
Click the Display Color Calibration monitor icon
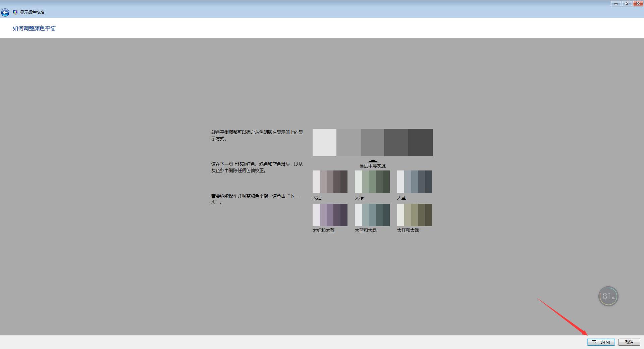click(15, 12)
